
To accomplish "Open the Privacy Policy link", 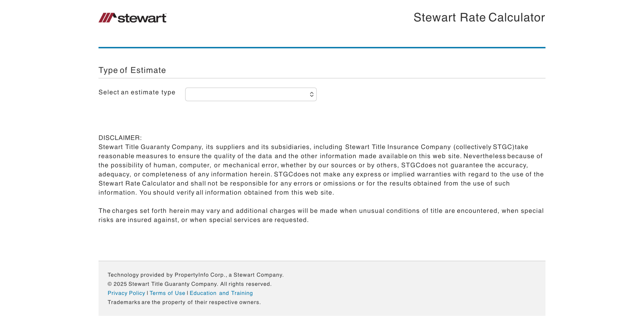I will point(126,293).
